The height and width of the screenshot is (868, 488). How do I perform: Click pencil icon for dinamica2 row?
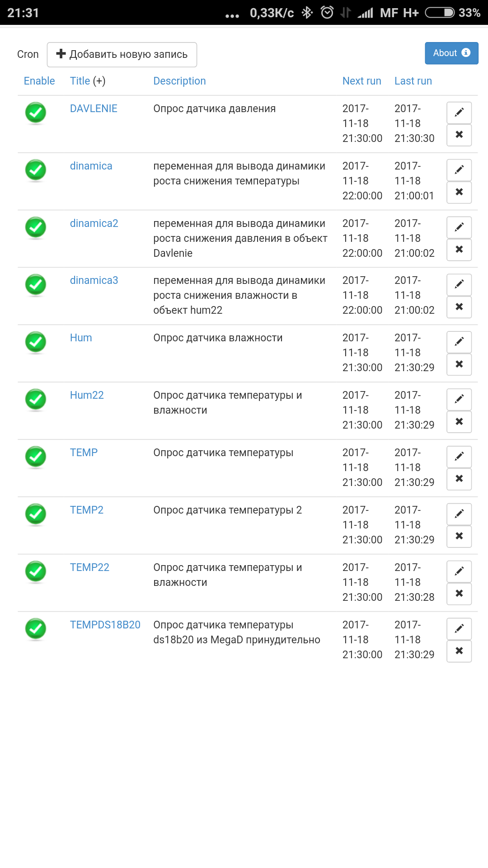459,227
